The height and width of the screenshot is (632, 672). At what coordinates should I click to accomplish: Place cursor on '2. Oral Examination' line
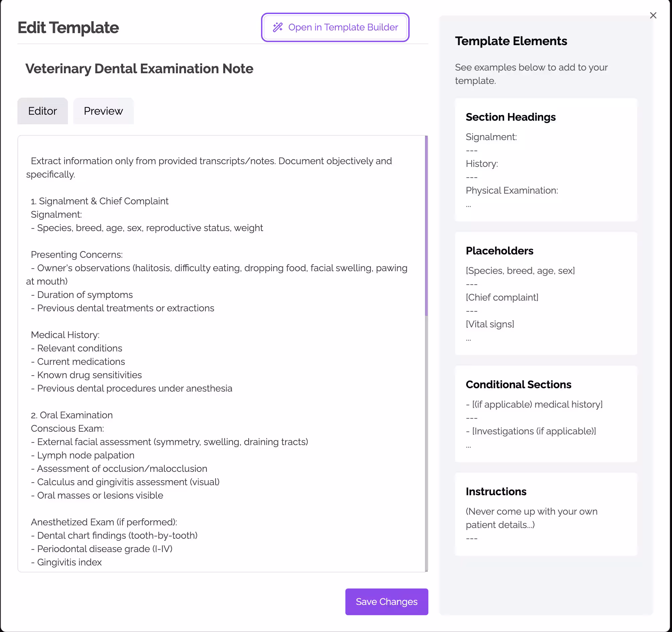click(72, 415)
